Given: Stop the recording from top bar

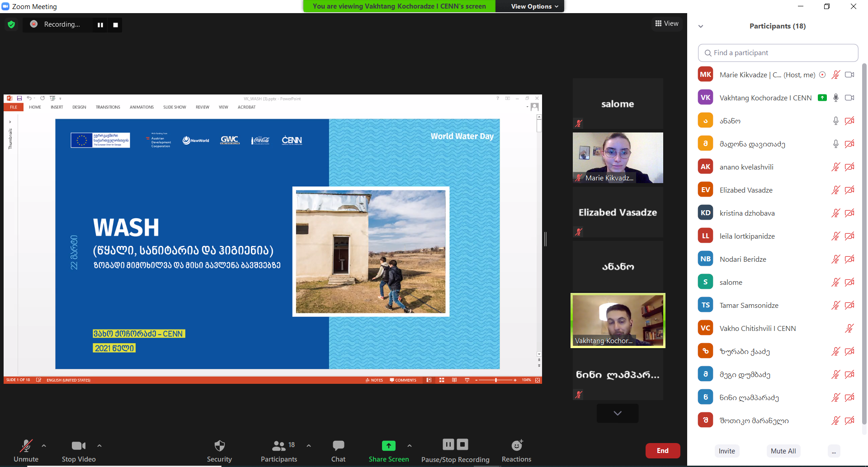Looking at the screenshot, I should 116,25.
